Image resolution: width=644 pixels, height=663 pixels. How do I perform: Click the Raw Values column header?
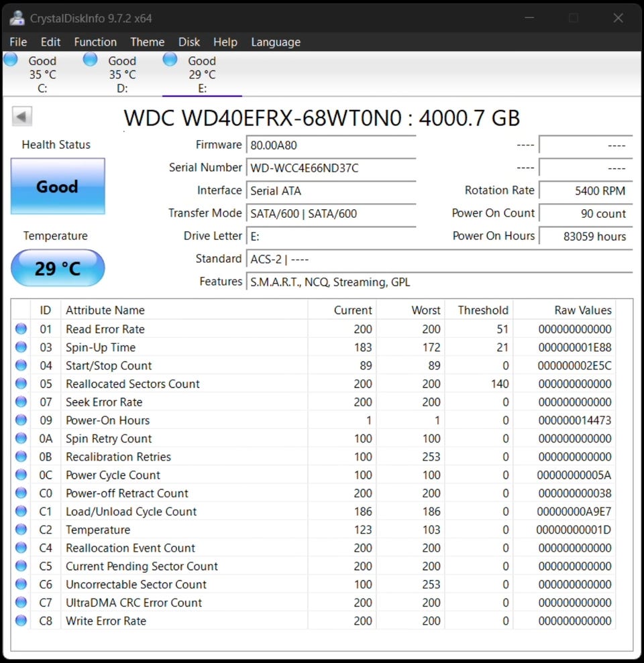click(x=582, y=310)
